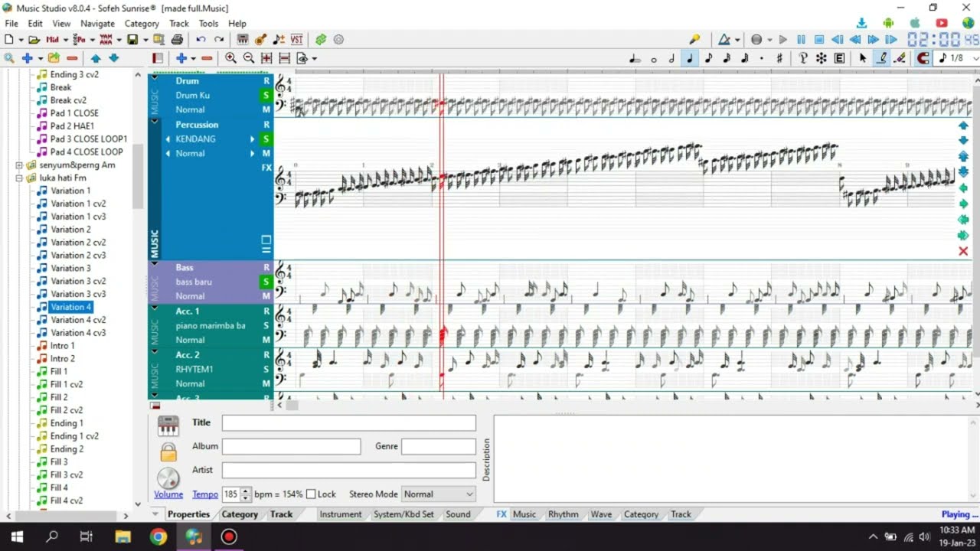This screenshot has width=980, height=551.
Task: Click the Volume link
Action: pos(168,494)
